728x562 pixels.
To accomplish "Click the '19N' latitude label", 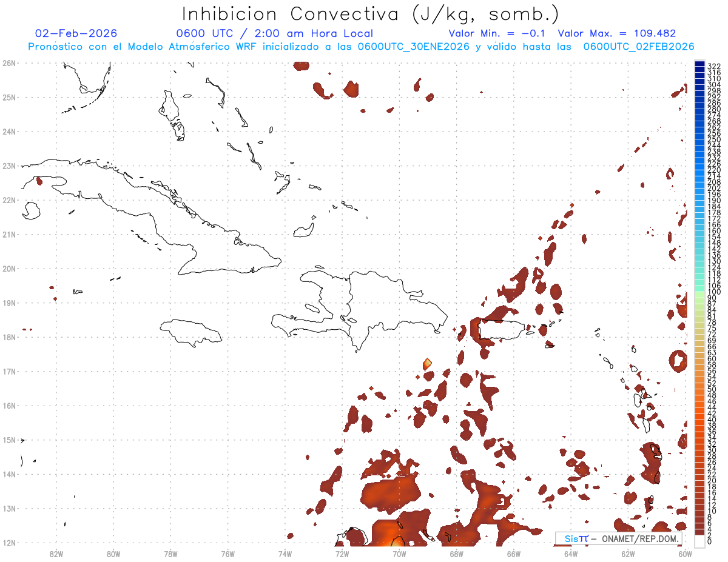I will pyautogui.click(x=8, y=303).
